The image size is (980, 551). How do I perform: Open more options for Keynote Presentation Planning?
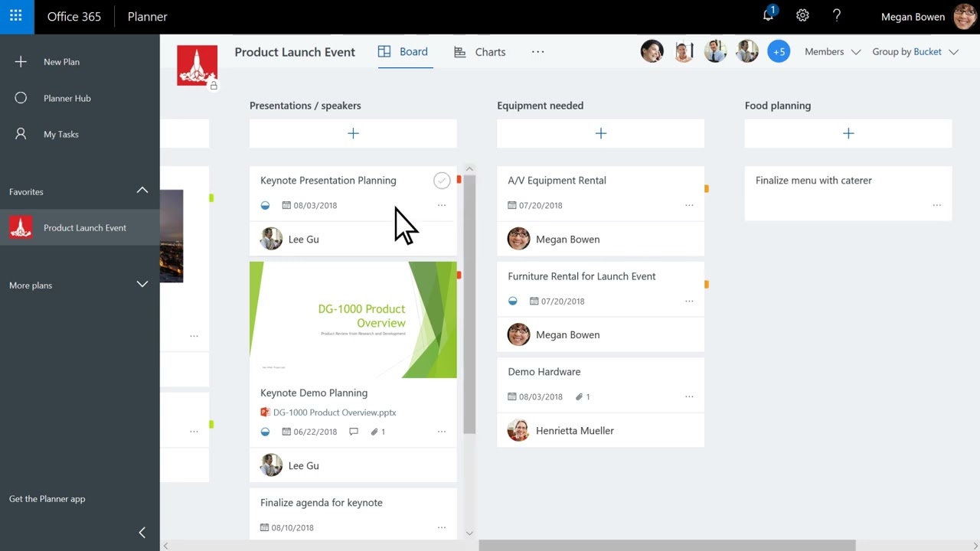pyautogui.click(x=442, y=205)
